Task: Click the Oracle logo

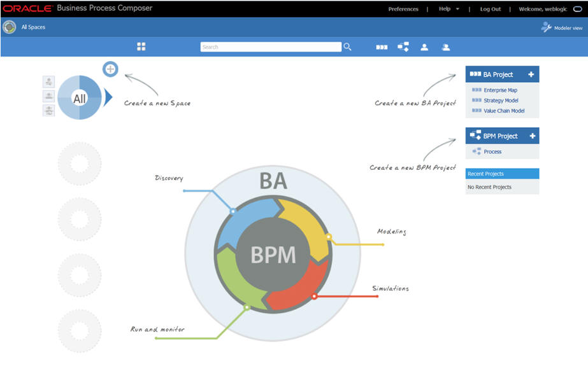Action: coord(27,8)
